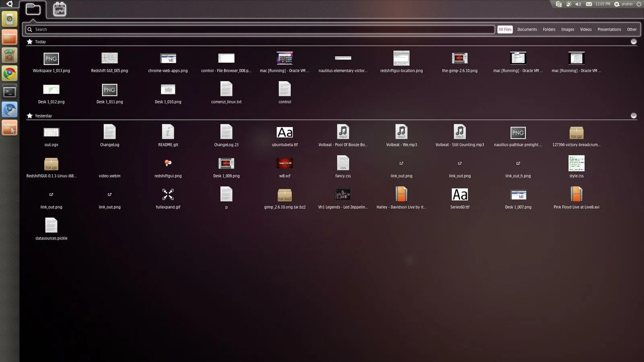Open out.ogv video file
This screenshot has width=644, height=362.
(x=51, y=136)
